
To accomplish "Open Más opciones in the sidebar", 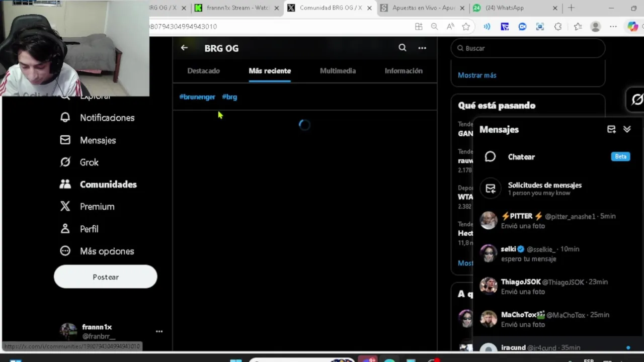I will point(97,251).
